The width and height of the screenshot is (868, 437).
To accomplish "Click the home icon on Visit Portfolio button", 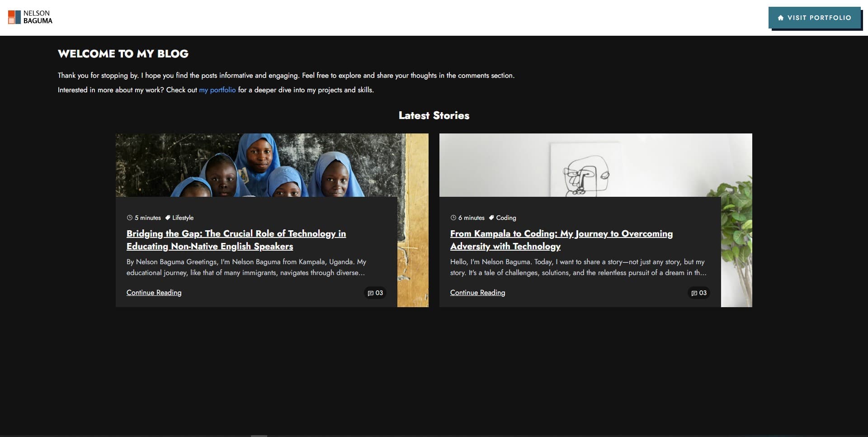I will 780,18.
